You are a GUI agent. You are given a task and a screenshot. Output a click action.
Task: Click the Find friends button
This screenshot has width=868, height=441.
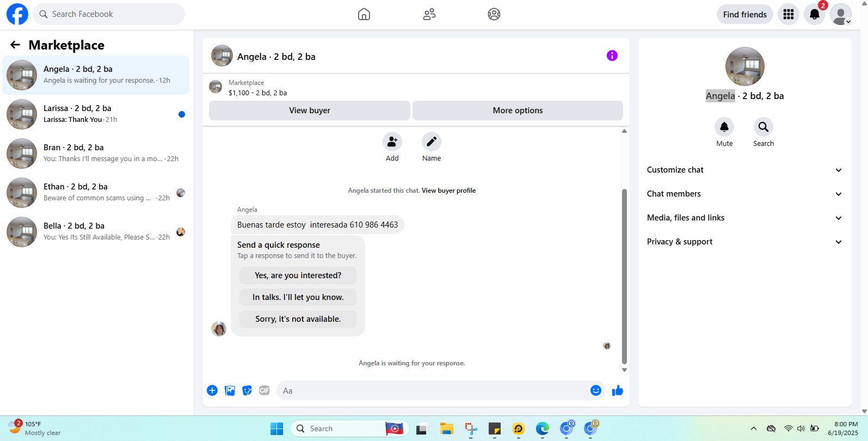745,14
